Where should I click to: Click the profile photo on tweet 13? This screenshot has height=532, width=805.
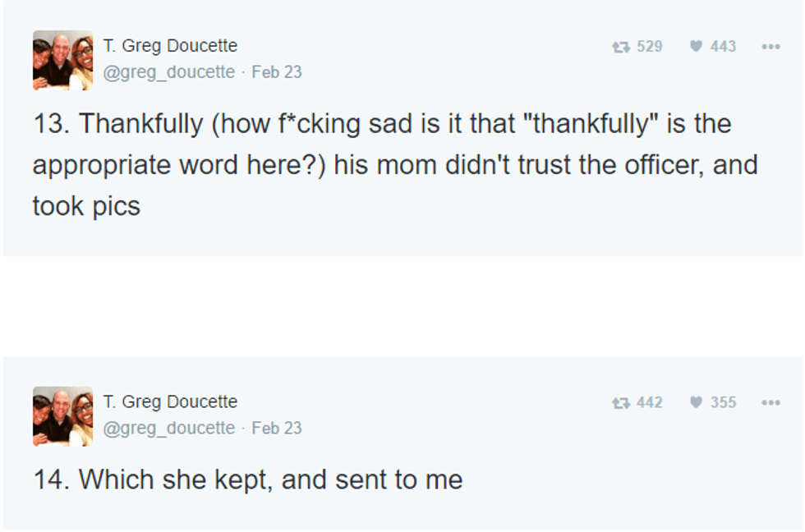click(x=62, y=60)
